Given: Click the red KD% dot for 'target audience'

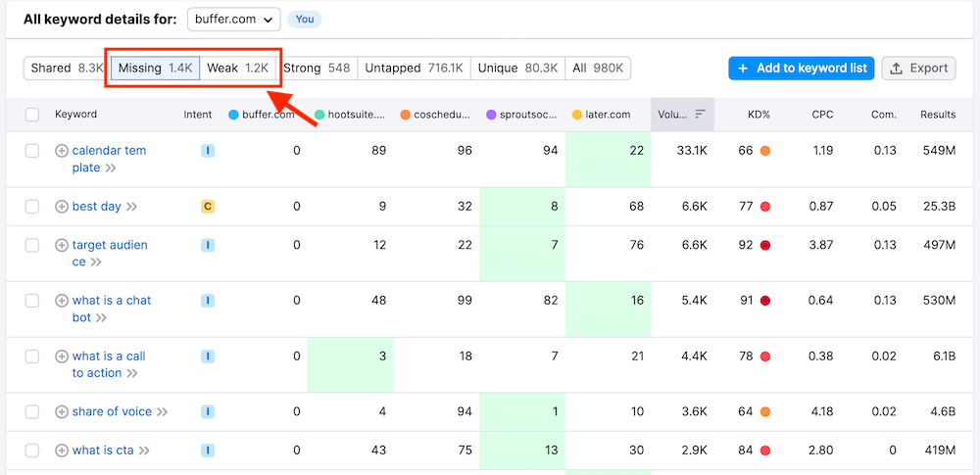Looking at the screenshot, I should point(765,245).
